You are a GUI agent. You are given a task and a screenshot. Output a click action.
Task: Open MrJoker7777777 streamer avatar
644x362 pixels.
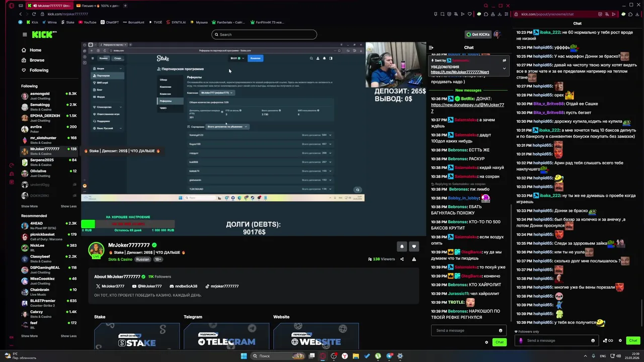click(96, 250)
